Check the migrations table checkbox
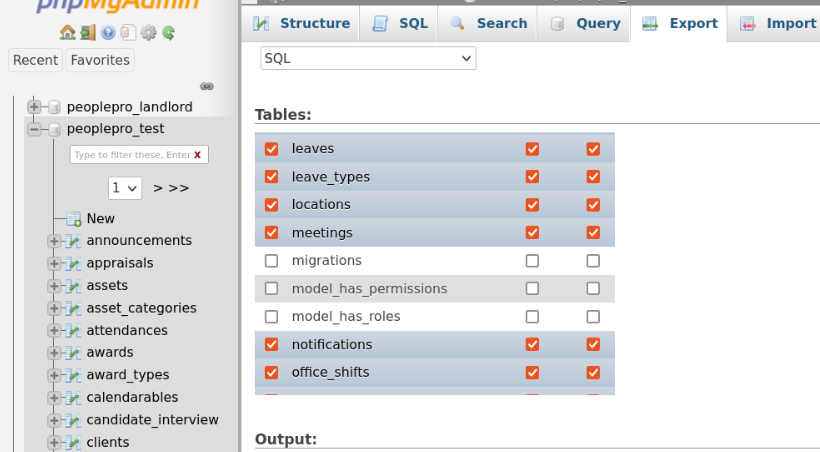This screenshot has height=452, width=820. point(271,261)
